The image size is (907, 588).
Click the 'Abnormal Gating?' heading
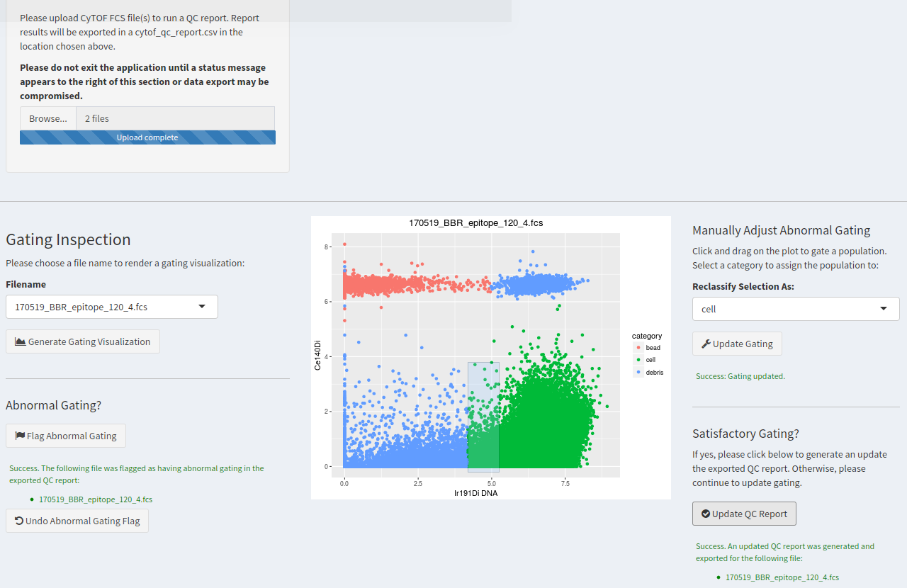click(54, 405)
